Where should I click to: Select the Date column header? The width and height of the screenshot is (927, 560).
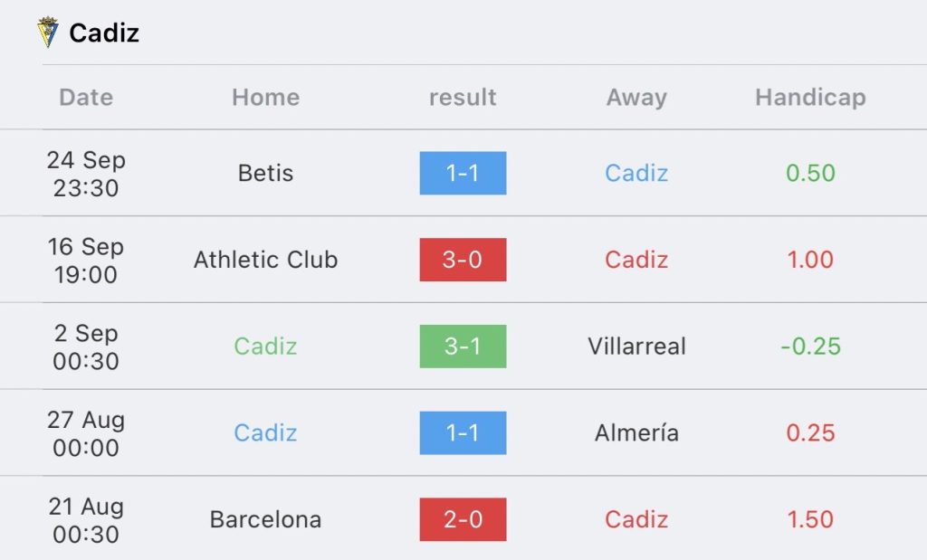86,98
